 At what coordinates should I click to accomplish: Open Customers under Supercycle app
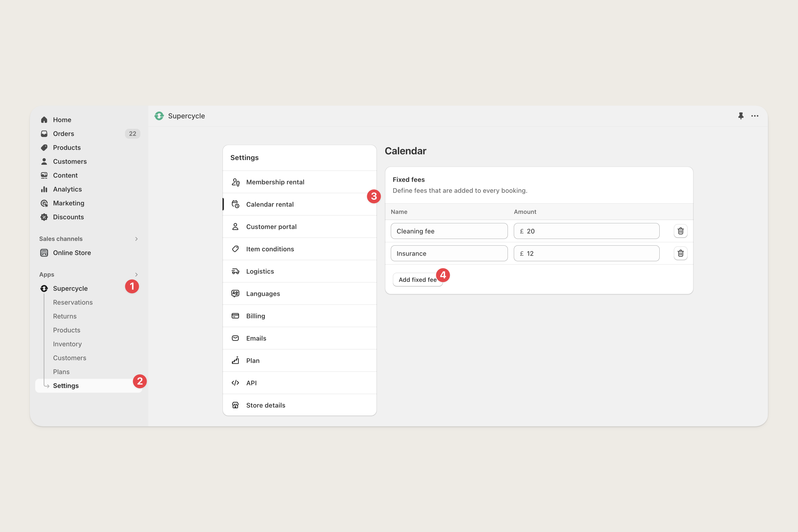point(69,358)
